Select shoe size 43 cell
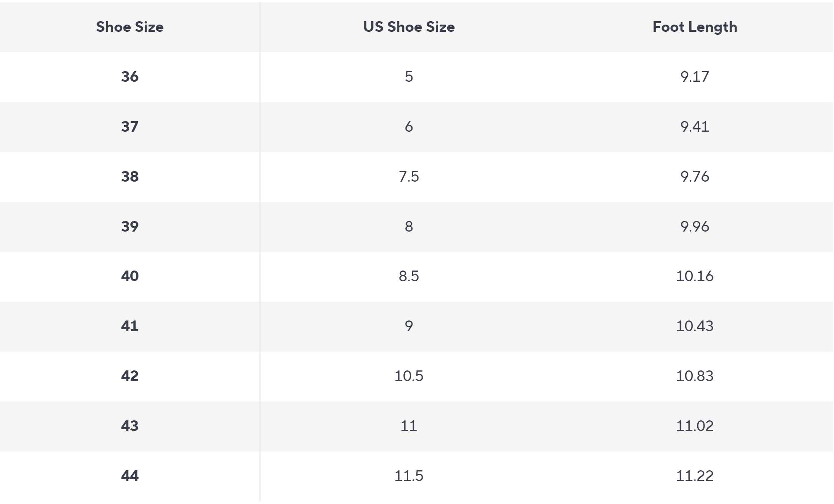 click(x=130, y=426)
